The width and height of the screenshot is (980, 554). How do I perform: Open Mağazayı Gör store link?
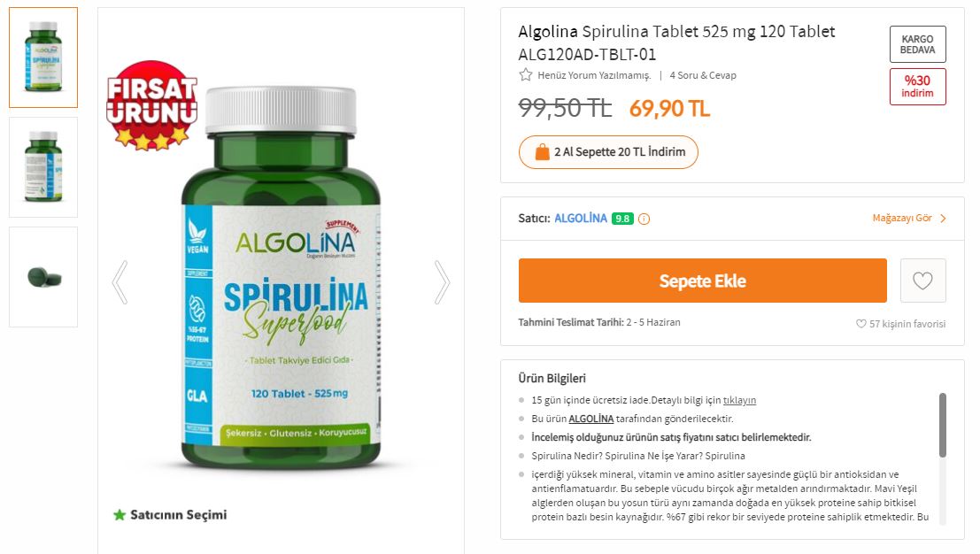909,218
